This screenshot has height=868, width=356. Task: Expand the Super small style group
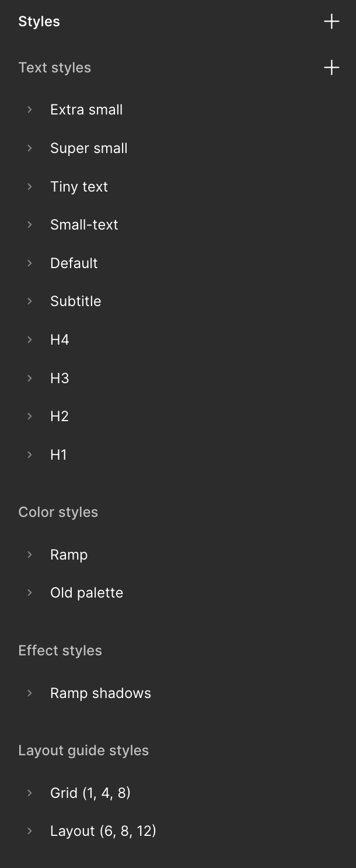point(30,148)
